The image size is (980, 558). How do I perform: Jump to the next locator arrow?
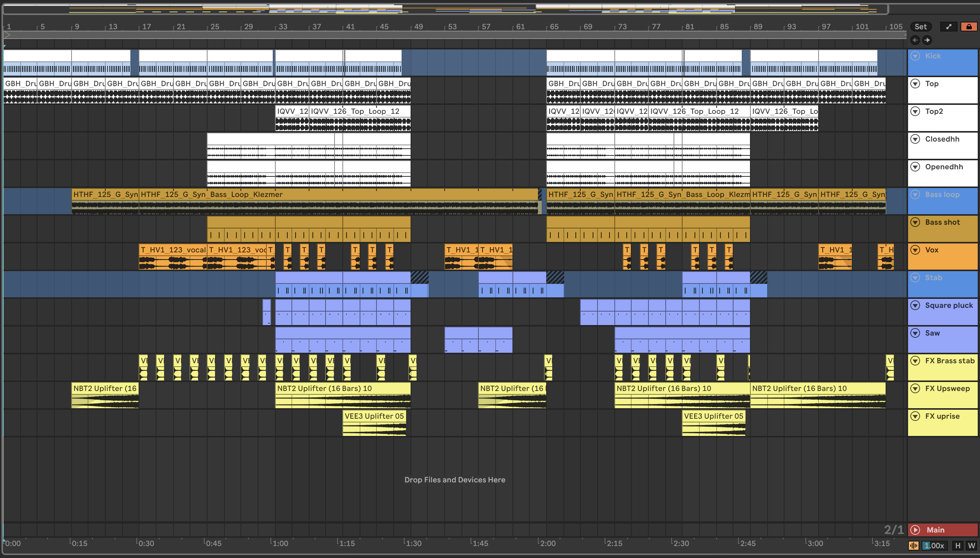(927, 40)
